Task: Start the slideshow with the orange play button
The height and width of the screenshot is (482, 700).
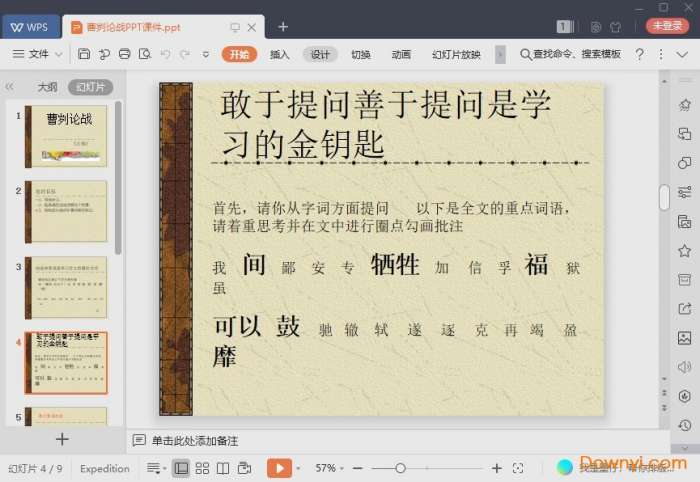Action: click(x=279, y=468)
